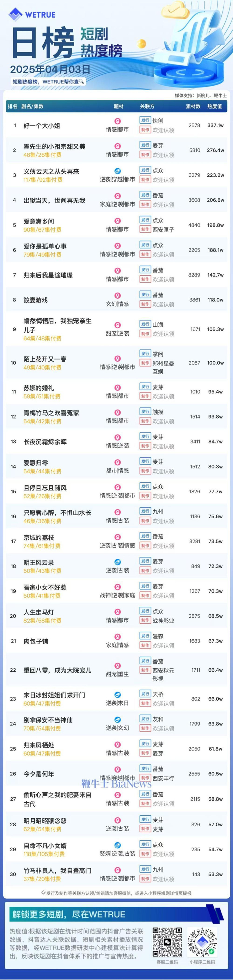Click the female icon in 肉包子铺 row
This screenshot has height=980, width=233.
coord(117,637)
